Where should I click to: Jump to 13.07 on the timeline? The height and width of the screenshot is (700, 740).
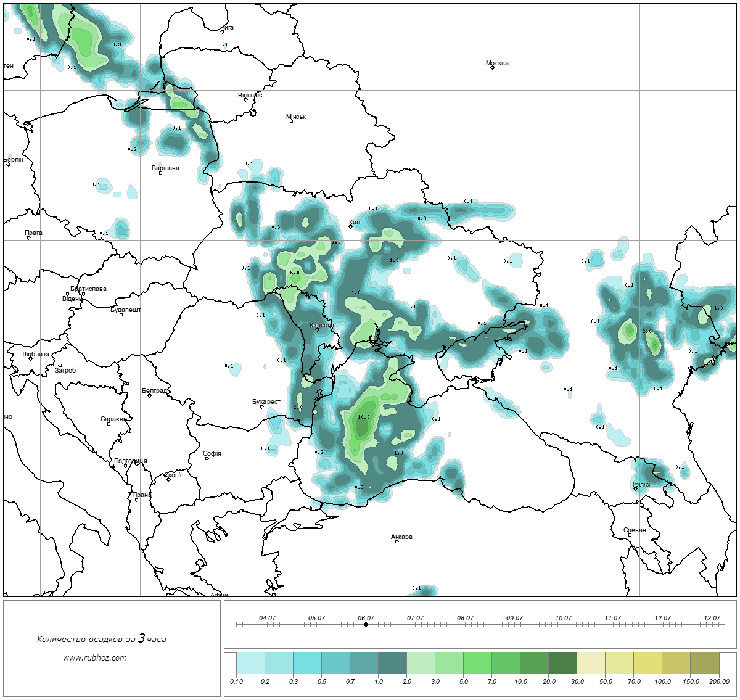(712, 619)
